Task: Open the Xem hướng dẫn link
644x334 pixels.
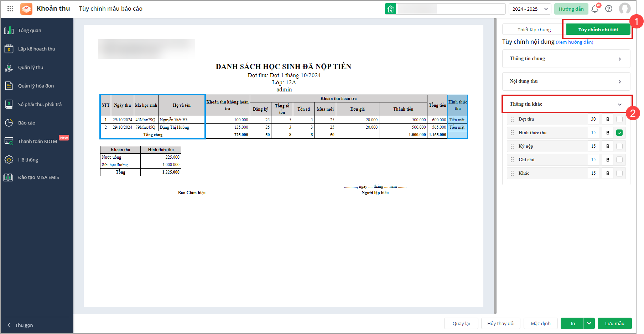Action: pos(575,42)
